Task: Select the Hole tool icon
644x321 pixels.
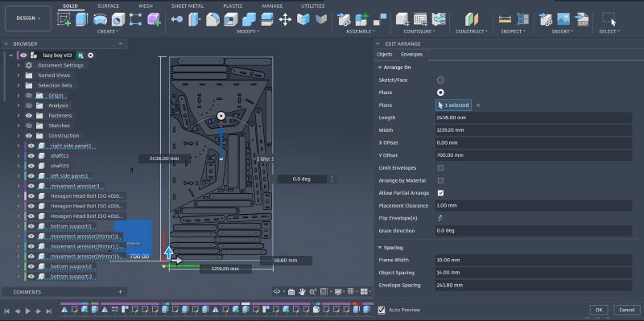Action: (118, 19)
